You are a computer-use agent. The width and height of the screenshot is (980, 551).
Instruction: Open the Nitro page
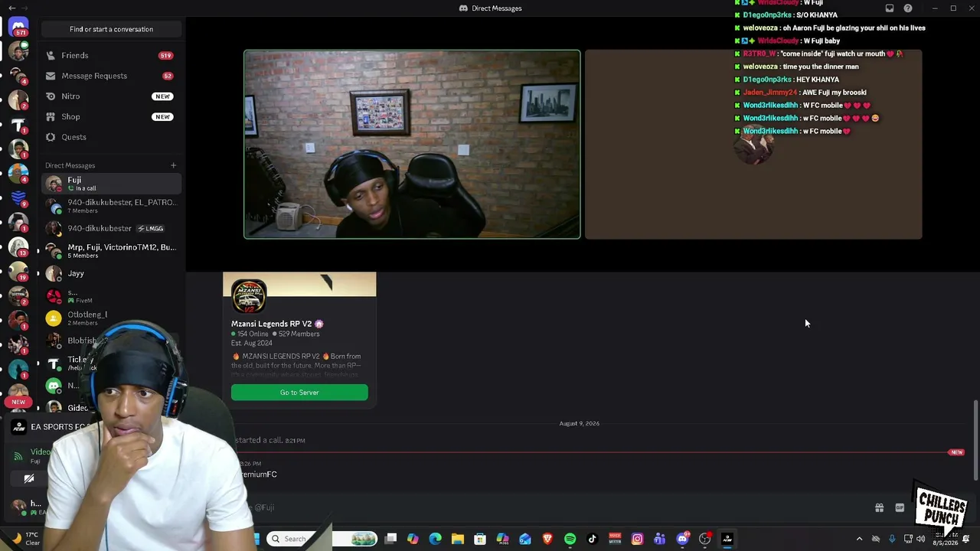point(111,96)
